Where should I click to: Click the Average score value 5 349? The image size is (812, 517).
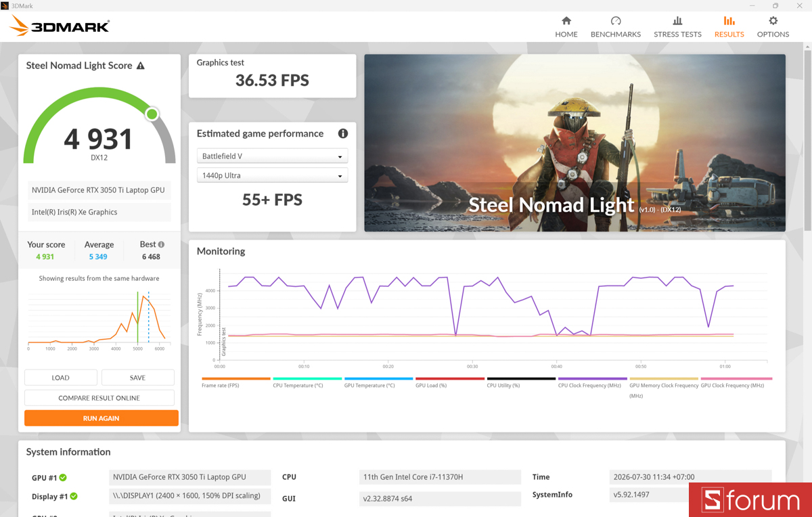[x=98, y=257]
